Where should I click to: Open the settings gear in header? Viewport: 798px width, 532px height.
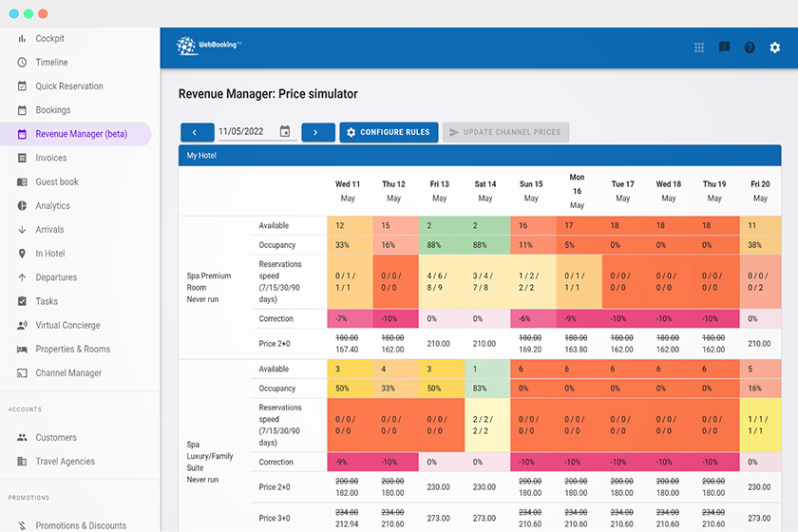pyautogui.click(x=775, y=47)
